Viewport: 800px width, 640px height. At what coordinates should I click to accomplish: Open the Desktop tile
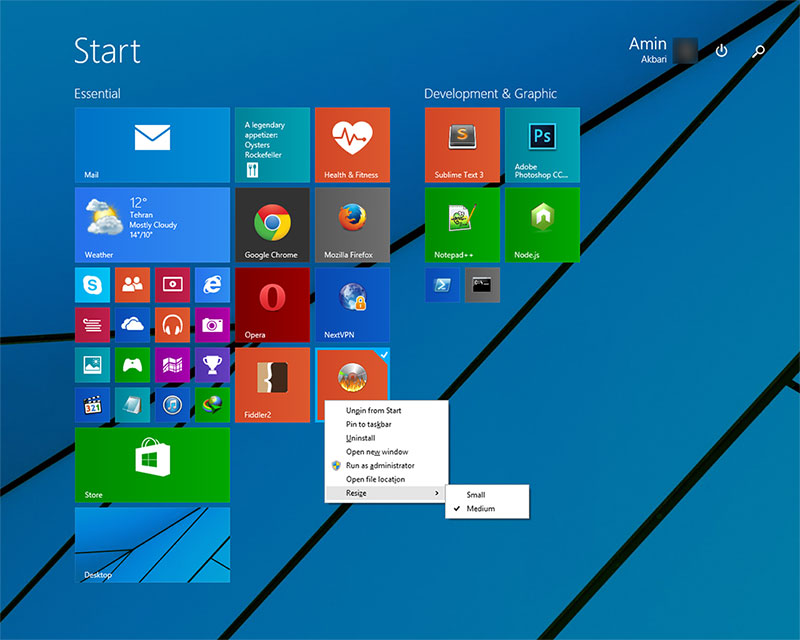(153, 545)
